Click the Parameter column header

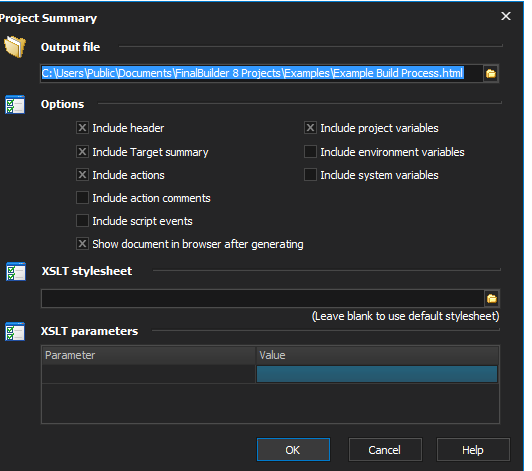click(149, 355)
